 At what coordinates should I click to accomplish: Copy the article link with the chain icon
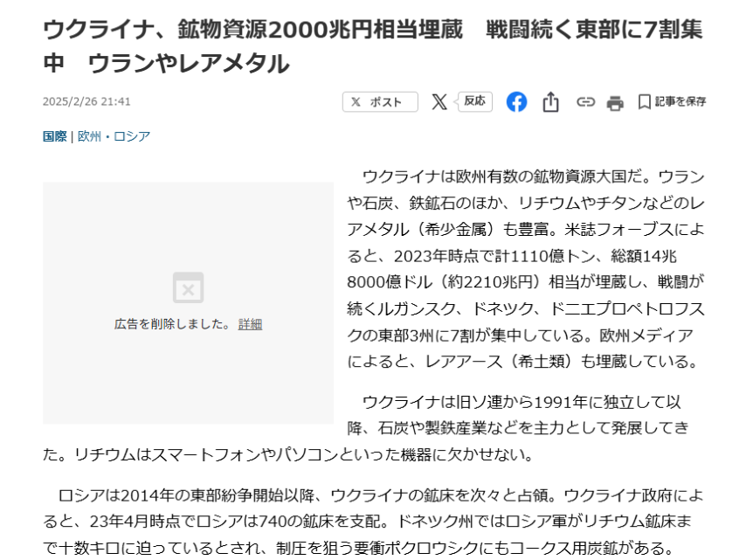point(585,102)
